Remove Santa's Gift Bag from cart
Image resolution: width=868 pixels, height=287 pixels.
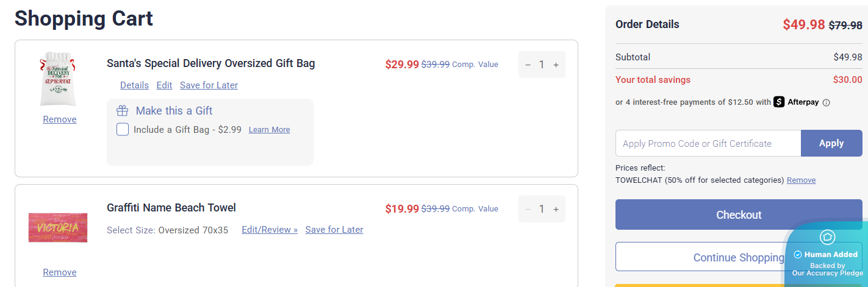[x=60, y=119]
